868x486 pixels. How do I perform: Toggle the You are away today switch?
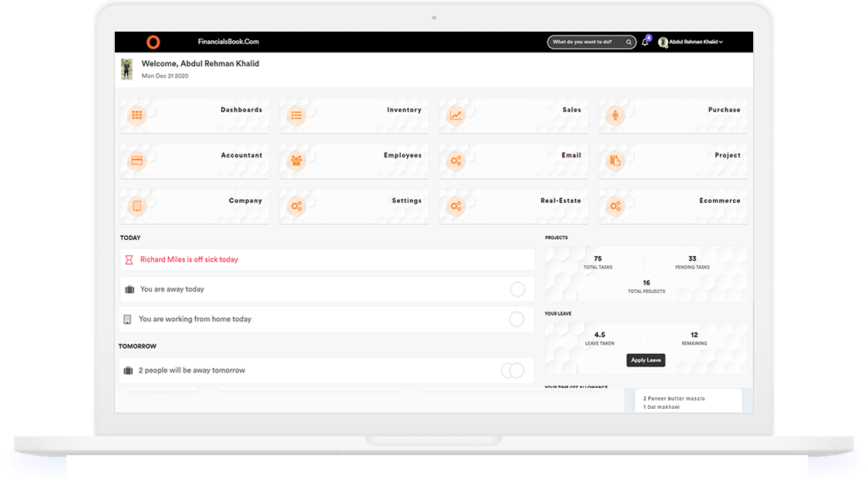coord(517,289)
